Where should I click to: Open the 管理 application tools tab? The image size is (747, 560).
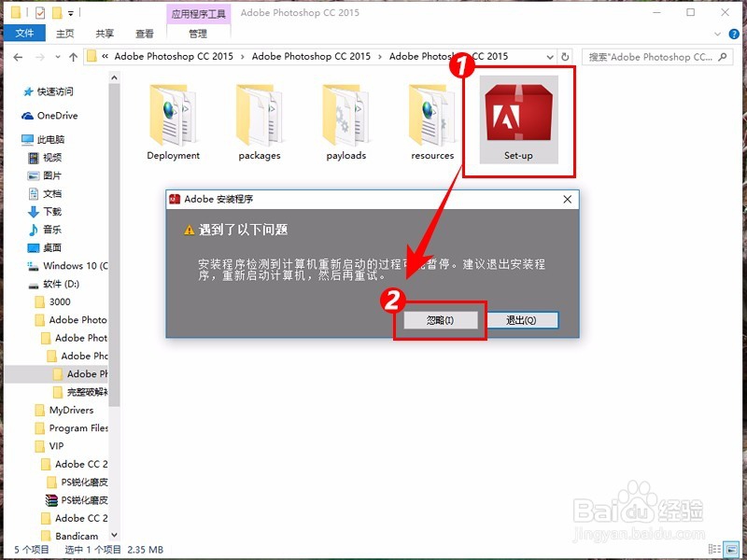tap(196, 31)
